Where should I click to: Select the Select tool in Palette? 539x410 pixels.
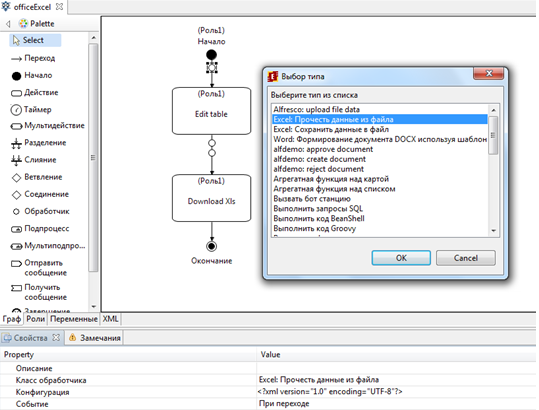(34, 40)
